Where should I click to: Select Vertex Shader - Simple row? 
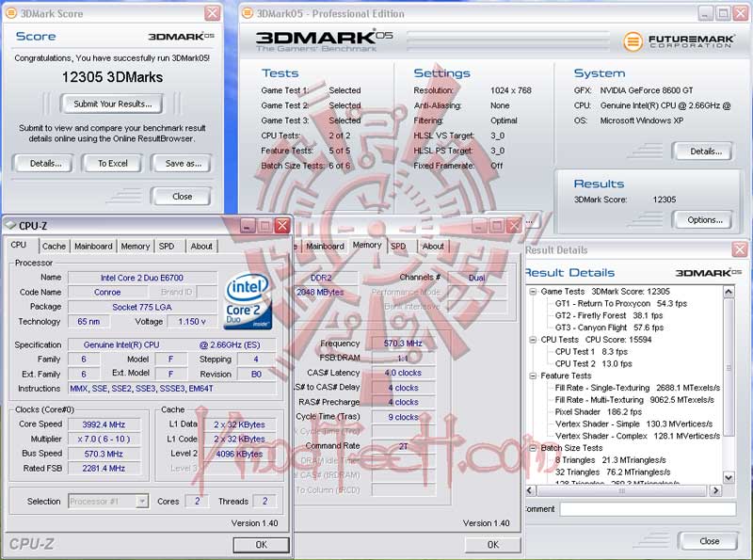633,424
